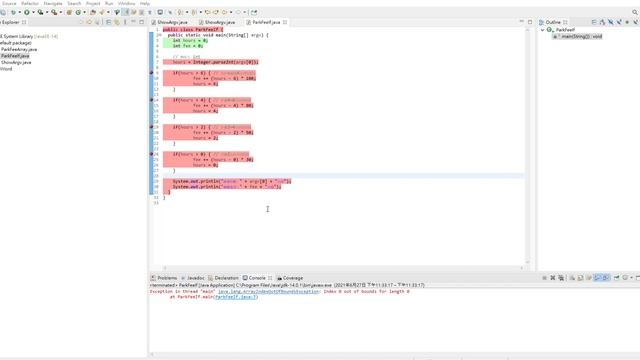Open Debug launch dropdown arrow
The image size is (640, 360).
(20, 12)
